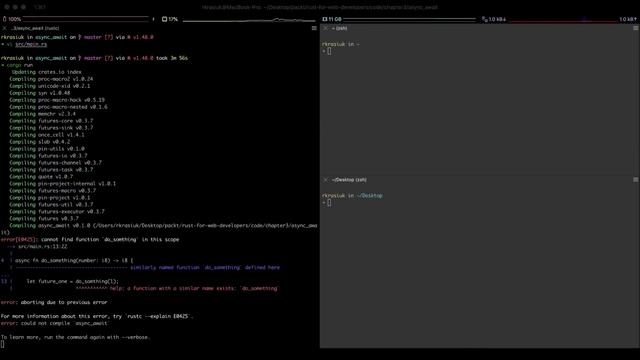Viewport: 640px width, 360px height.
Task: Click the 'cargo run' command text
Action: [20, 65]
